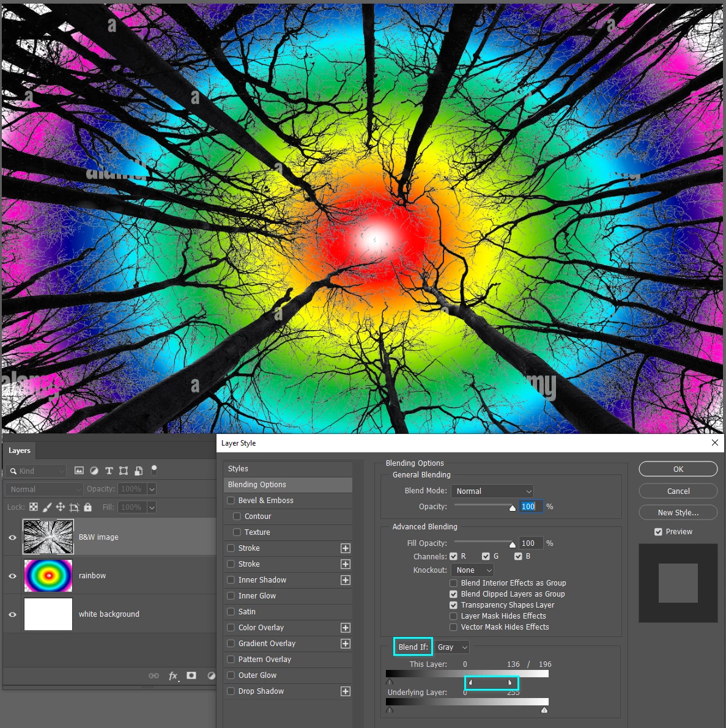
Task: Click the Fill Opacity slider handle
Action: (x=513, y=544)
